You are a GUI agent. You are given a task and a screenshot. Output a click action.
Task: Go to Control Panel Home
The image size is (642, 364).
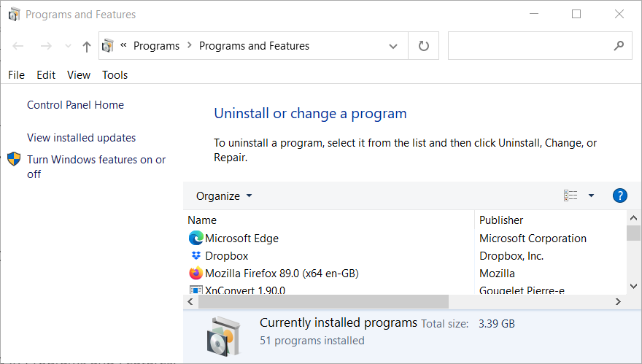[x=75, y=105]
